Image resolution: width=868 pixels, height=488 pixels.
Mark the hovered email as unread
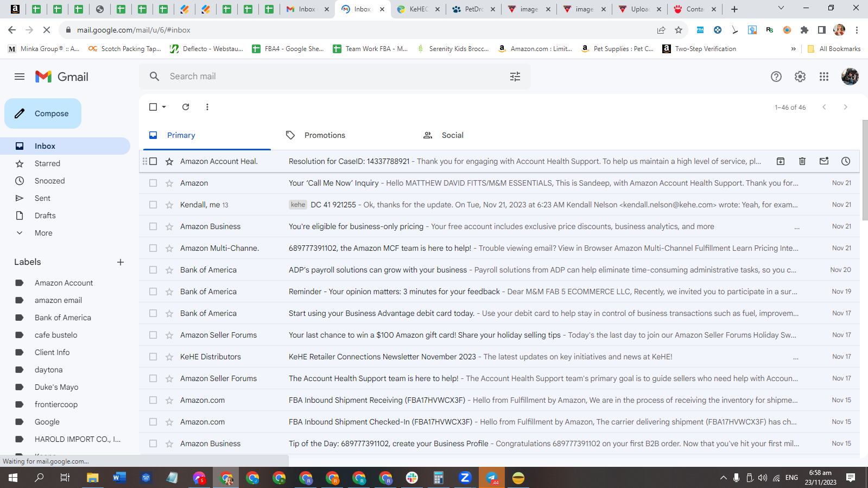coord(823,161)
